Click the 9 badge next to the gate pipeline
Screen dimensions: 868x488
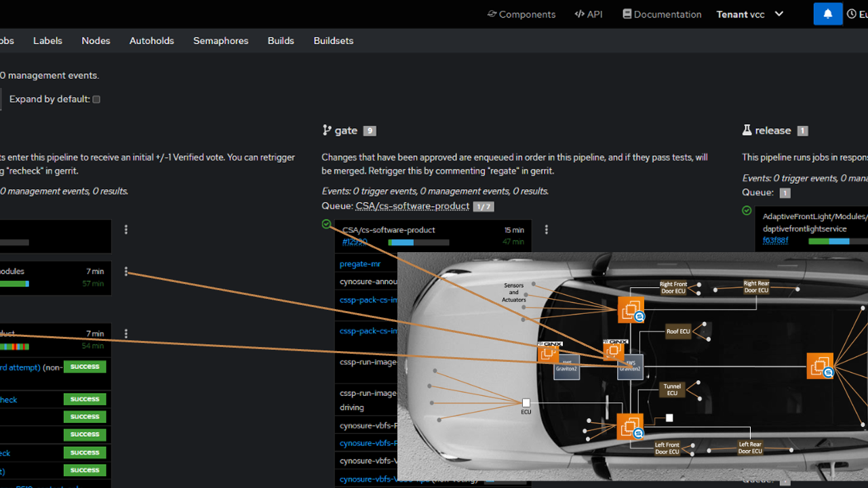[369, 130]
